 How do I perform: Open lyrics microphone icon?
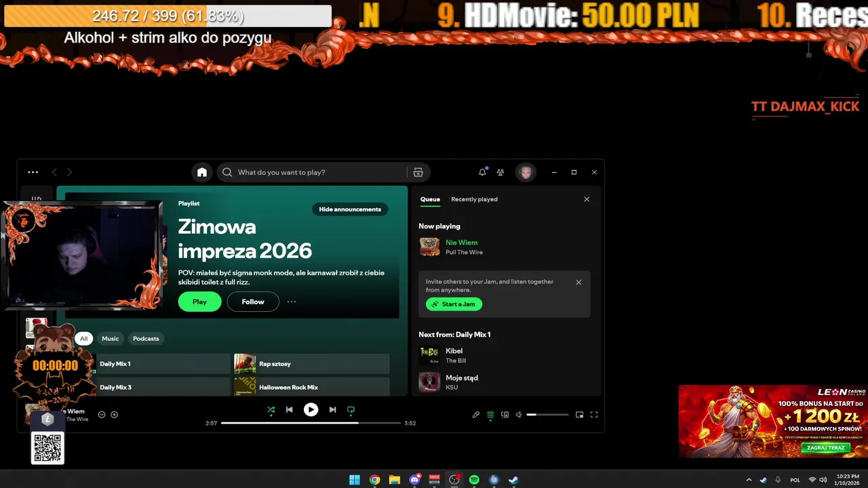(476, 415)
